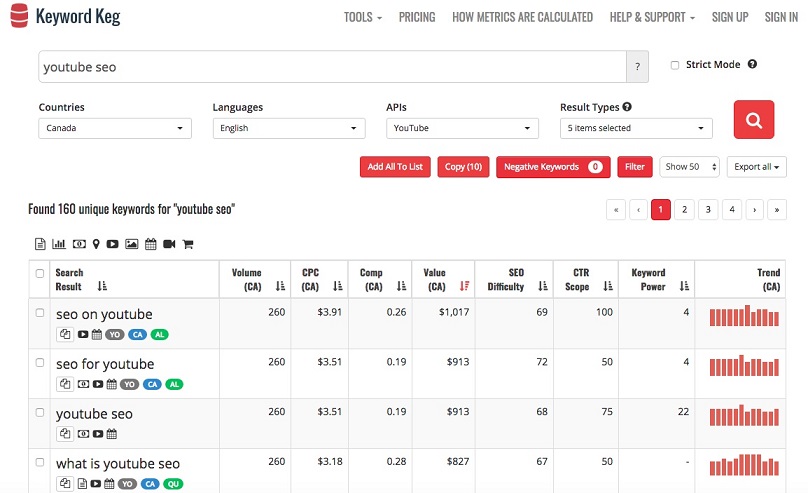The width and height of the screenshot is (808, 493).
Task: Expand the Export all dropdown
Action: [x=756, y=167]
